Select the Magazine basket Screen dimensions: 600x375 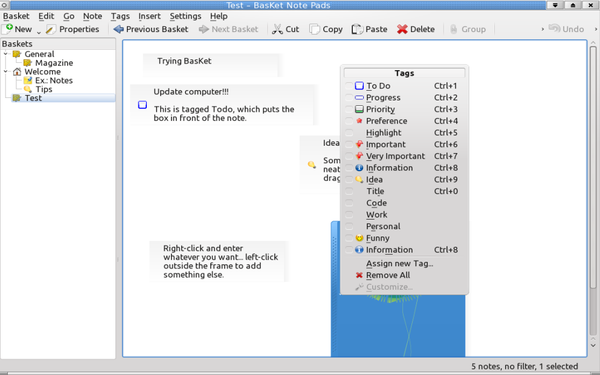tap(54, 63)
